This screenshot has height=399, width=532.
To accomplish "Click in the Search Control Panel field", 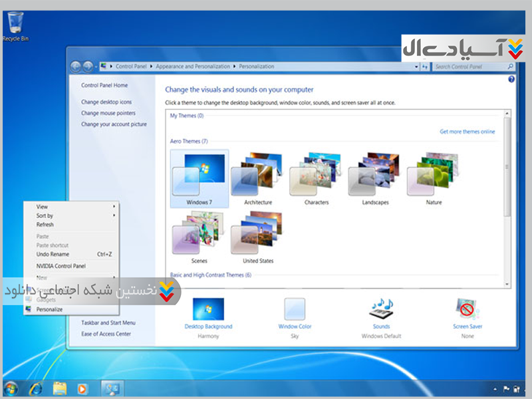I will click(x=469, y=66).
